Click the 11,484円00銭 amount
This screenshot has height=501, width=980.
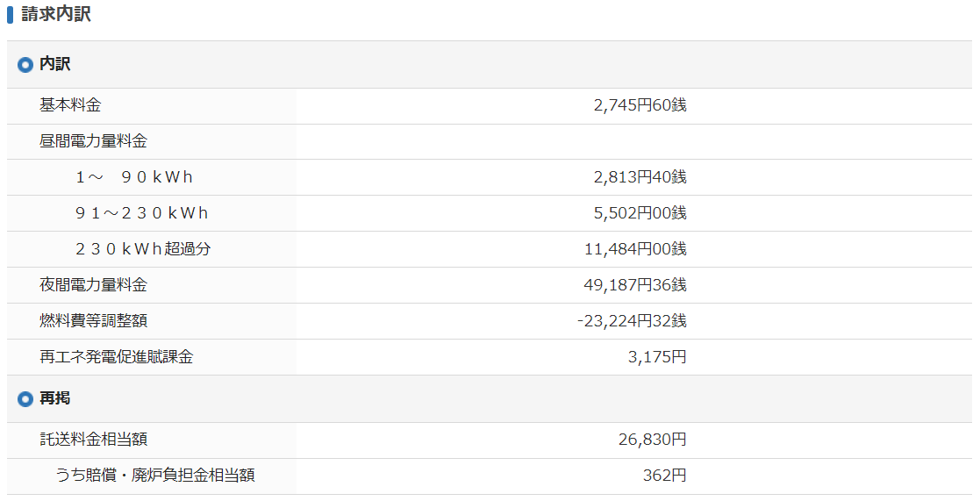[x=635, y=249]
